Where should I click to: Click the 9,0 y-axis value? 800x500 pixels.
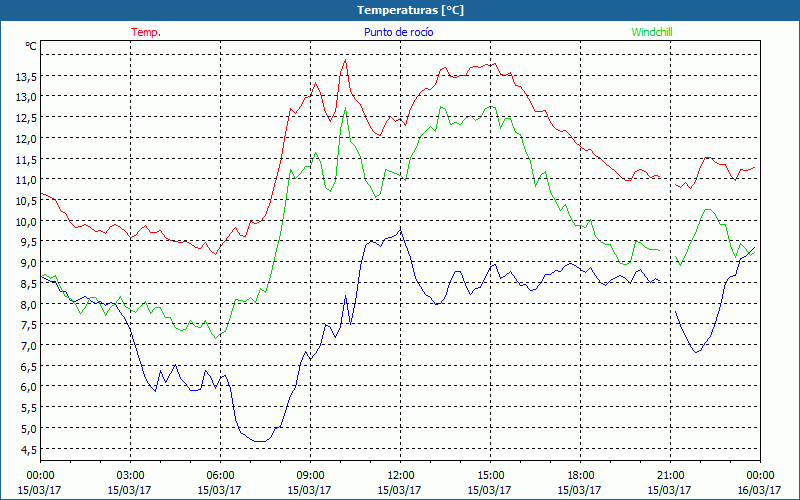(x=29, y=262)
